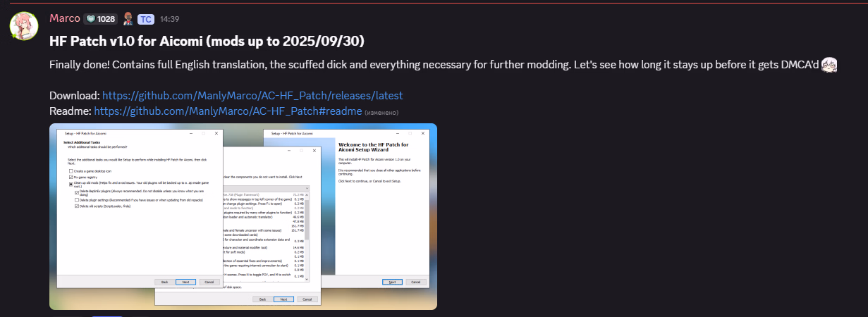The width and height of the screenshot is (868, 317).
Task: Click the heart 1028 badge
Action: pos(100,19)
